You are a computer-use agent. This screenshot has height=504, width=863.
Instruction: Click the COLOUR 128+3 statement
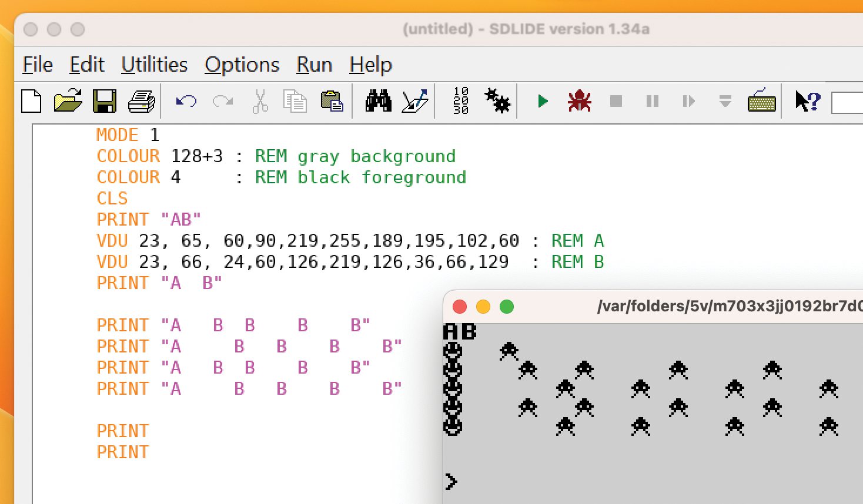click(159, 156)
